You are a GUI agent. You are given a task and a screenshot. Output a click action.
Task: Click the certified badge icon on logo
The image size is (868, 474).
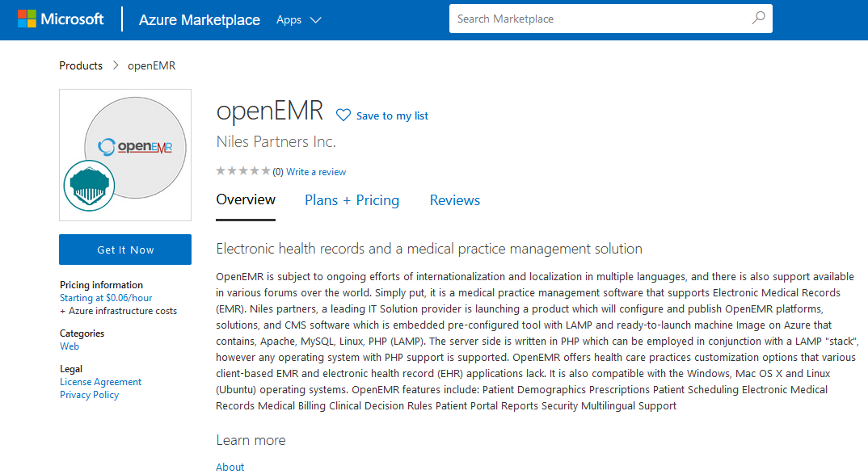coord(89,185)
